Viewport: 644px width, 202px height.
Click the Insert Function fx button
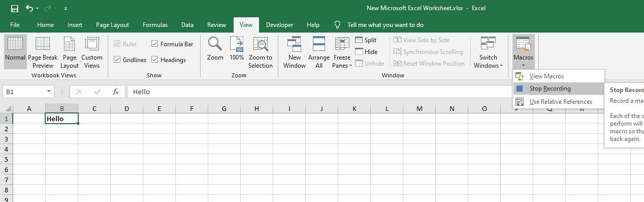[x=116, y=92]
